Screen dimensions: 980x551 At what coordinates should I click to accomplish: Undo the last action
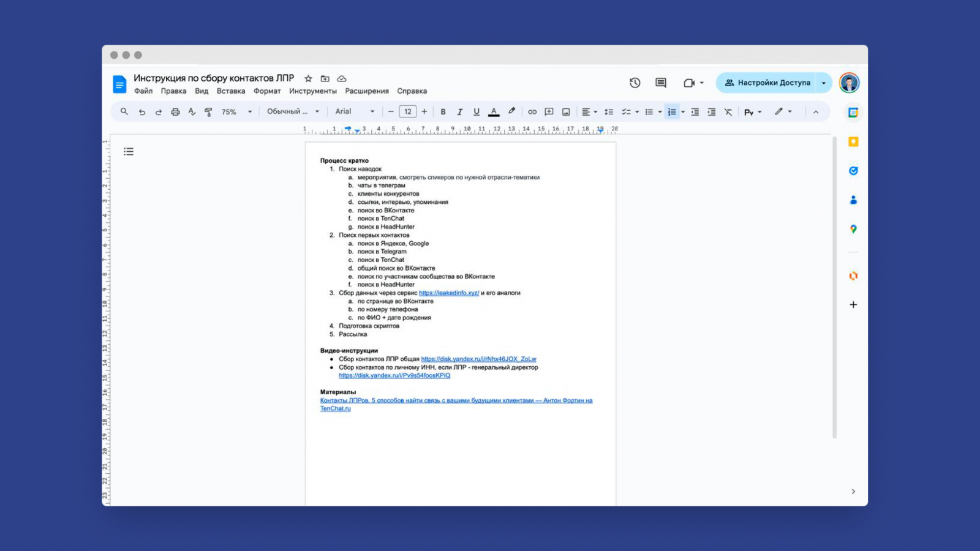[142, 112]
